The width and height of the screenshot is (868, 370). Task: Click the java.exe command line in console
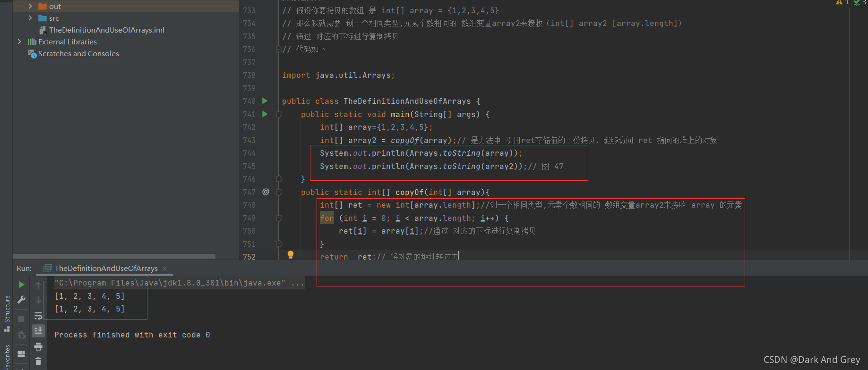(x=179, y=283)
